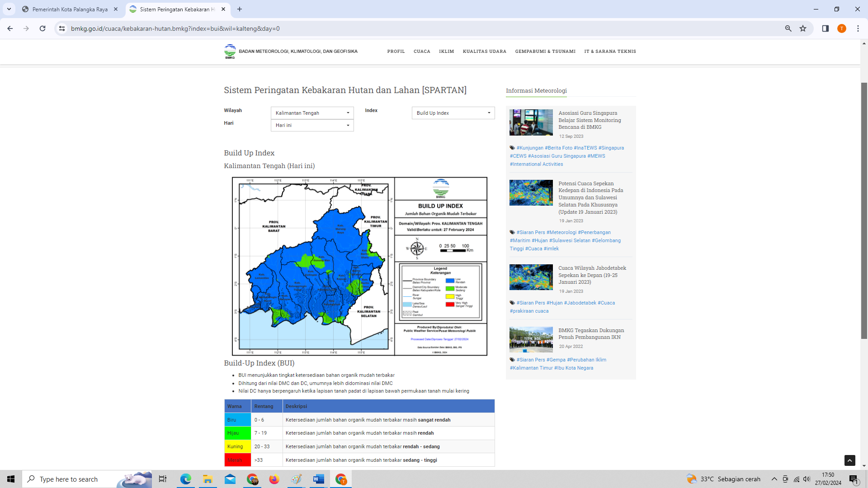
Task: Open notification center icon
Action: pos(854,479)
